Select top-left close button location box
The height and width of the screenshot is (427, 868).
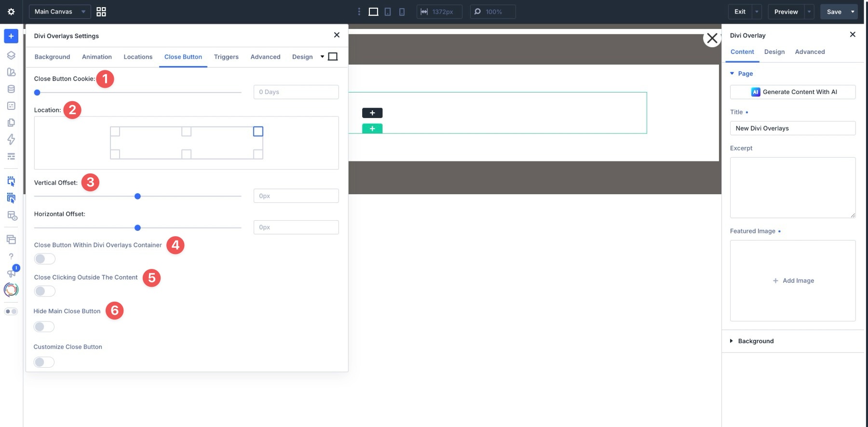[115, 131]
